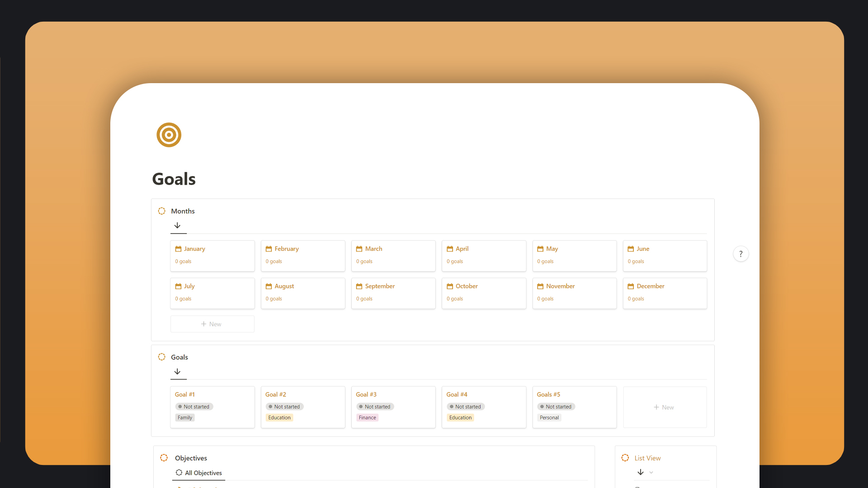The width and height of the screenshot is (868, 488).
Task: Open the Goal #4 card
Action: 457,394
